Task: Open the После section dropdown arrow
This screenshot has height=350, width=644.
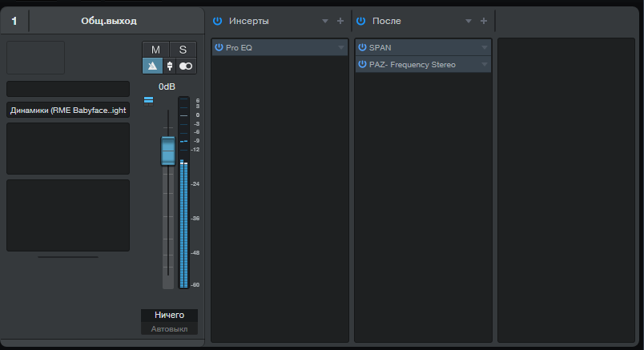Action: pos(468,21)
